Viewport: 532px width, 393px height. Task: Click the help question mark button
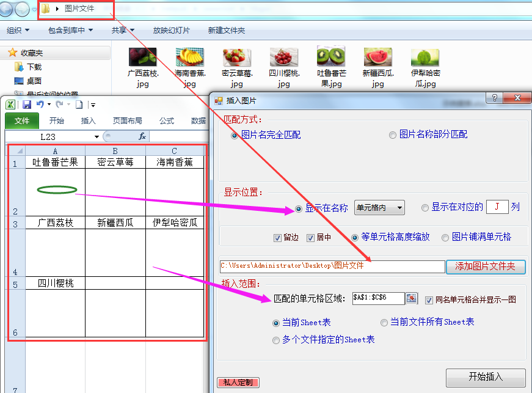tap(495, 99)
